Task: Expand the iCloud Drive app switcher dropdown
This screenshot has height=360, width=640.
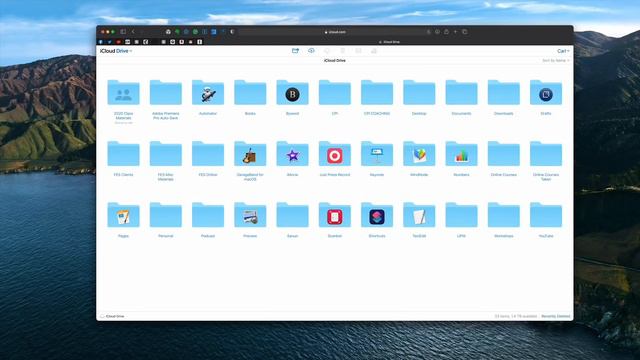Action: tap(116, 51)
